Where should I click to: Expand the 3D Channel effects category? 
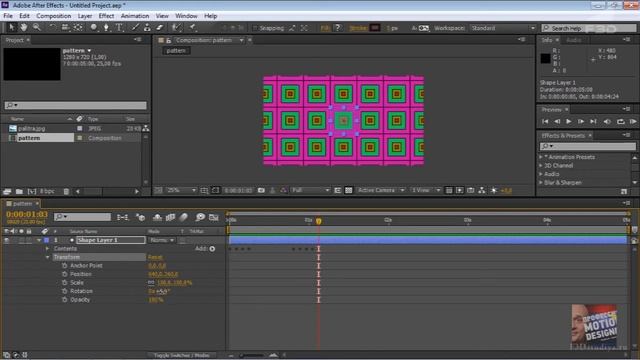(541, 165)
